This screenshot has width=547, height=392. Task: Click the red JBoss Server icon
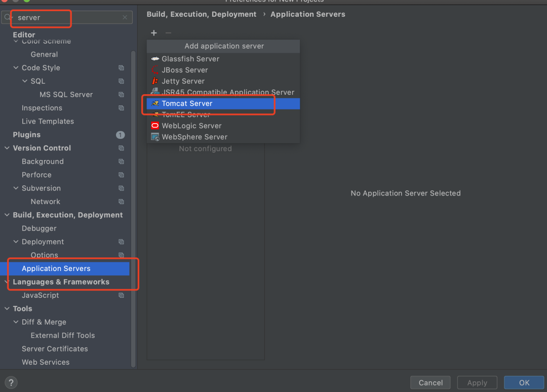click(155, 70)
